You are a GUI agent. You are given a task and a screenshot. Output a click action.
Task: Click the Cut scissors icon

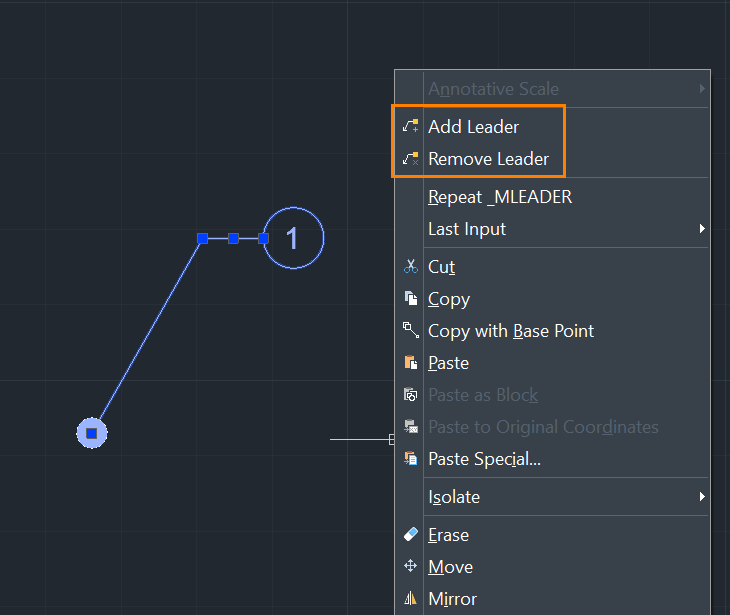tap(410, 266)
